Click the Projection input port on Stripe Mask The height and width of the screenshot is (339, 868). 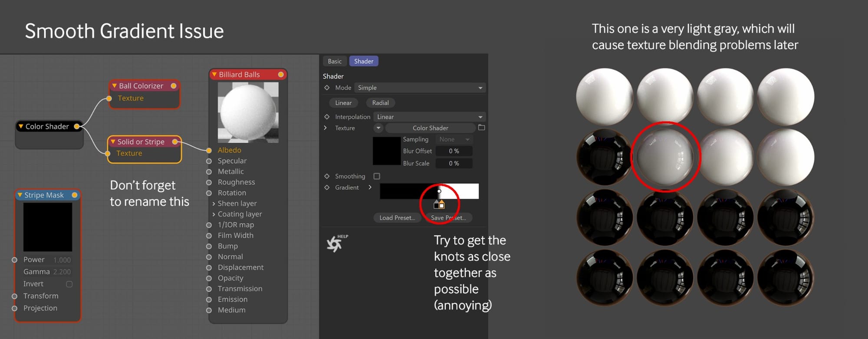[14, 308]
